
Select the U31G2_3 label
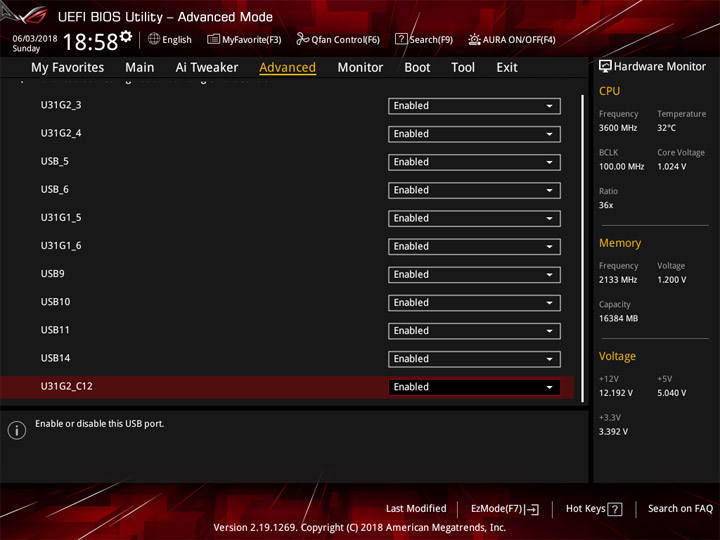(61, 105)
